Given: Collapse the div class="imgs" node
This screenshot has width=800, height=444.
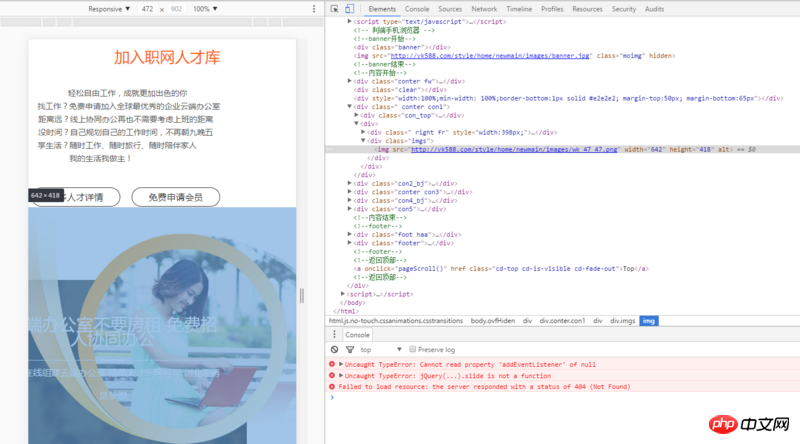Looking at the screenshot, I should coord(362,140).
